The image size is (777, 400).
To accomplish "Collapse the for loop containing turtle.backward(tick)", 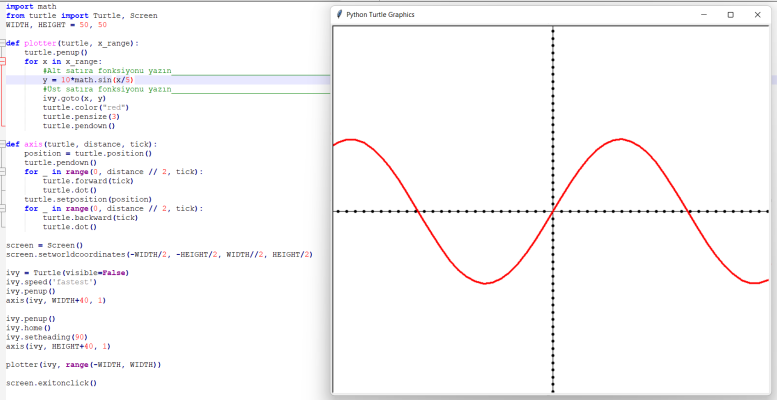I will tap(2, 208).
